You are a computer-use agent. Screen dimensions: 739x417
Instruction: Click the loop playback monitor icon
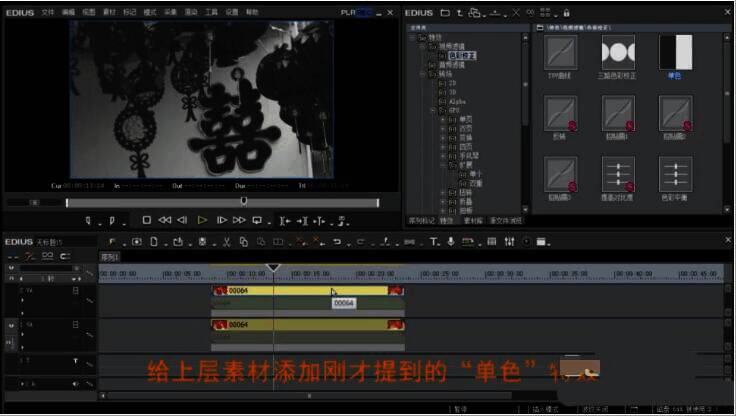[257, 220]
